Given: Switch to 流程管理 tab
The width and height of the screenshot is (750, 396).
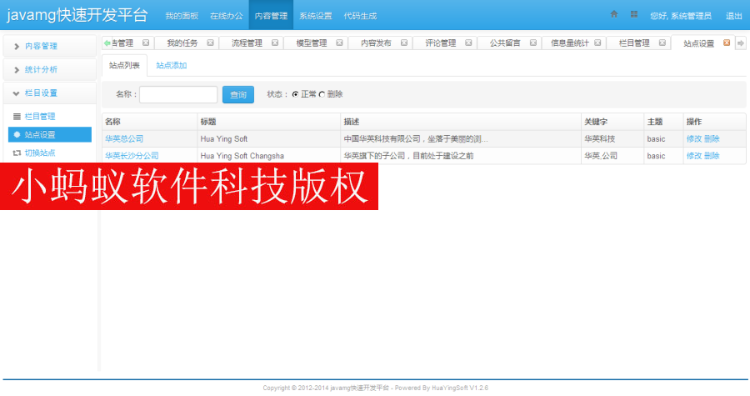Looking at the screenshot, I should click(247, 43).
